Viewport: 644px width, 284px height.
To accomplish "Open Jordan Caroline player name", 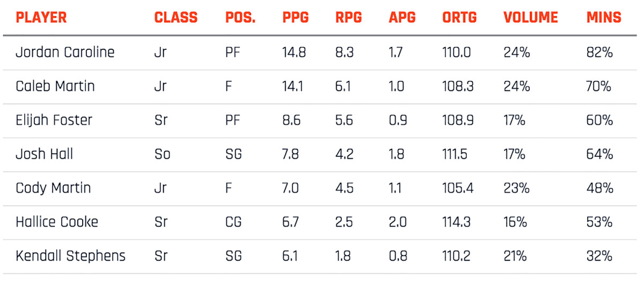I will coord(65,53).
